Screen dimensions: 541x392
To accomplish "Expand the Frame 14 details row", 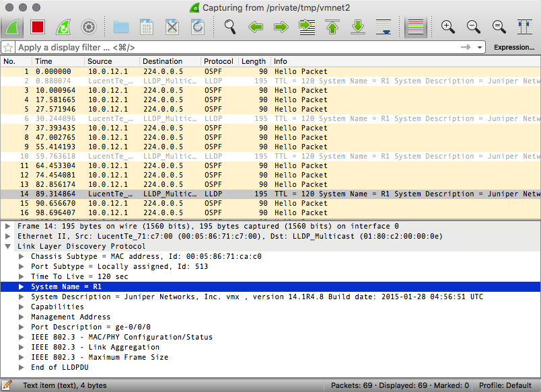I will point(7,226).
